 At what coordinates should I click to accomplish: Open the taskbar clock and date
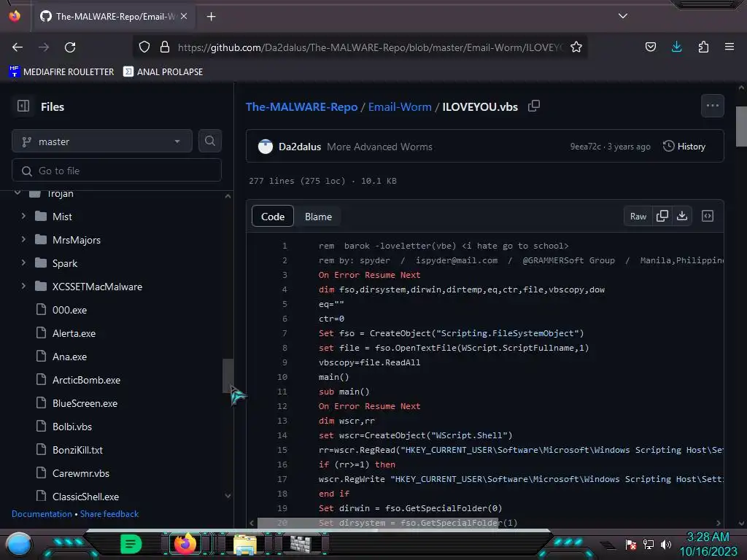(708, 544)
